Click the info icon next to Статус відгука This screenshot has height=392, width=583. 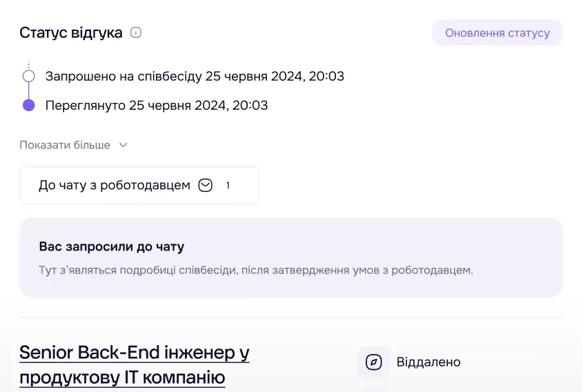pos(136,32)
